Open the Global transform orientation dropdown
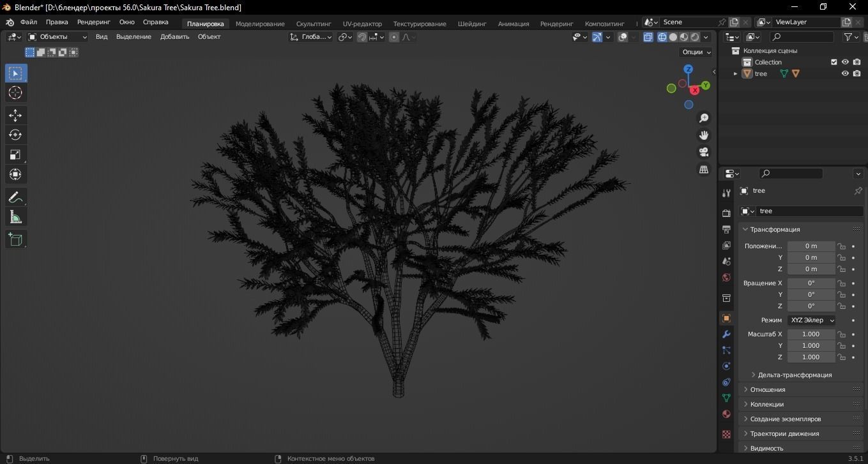Viewport: 868px width, 464px height. 311,37
